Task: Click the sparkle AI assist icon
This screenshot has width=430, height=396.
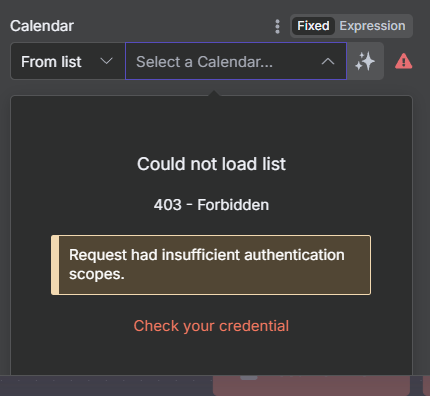Action: (365, 61)
